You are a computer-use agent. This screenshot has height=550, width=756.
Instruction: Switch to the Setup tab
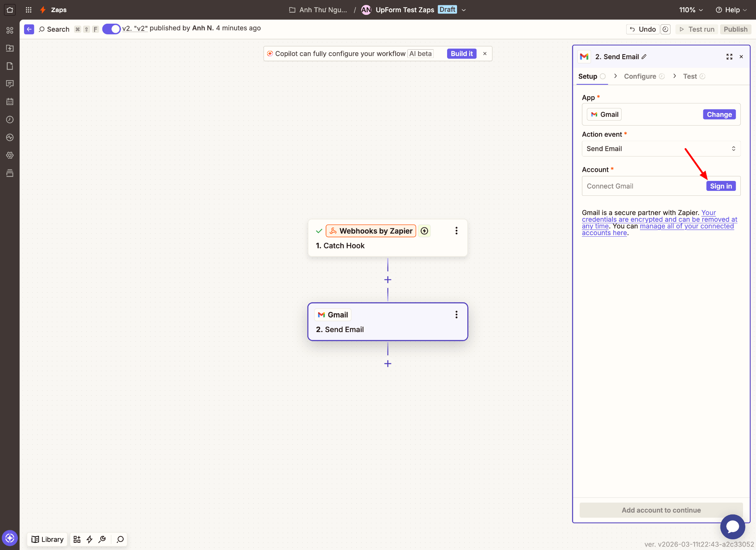coord(591,76)
